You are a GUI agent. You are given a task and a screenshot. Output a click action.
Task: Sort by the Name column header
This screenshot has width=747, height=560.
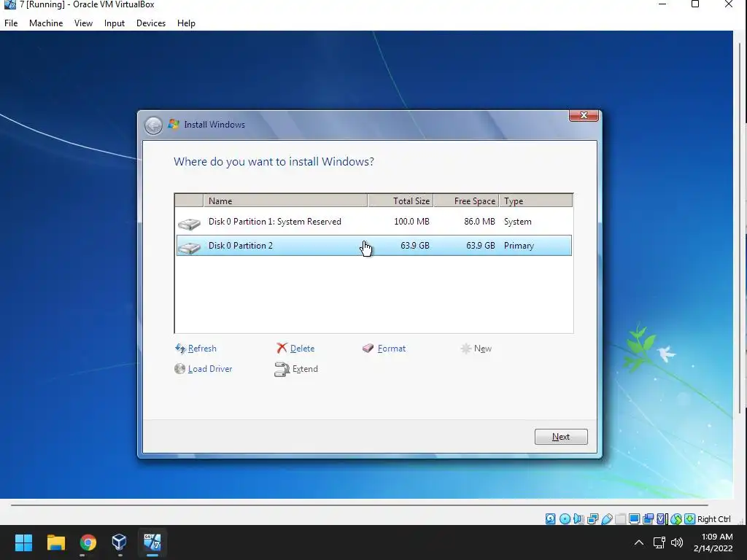(x=285, y=201)
